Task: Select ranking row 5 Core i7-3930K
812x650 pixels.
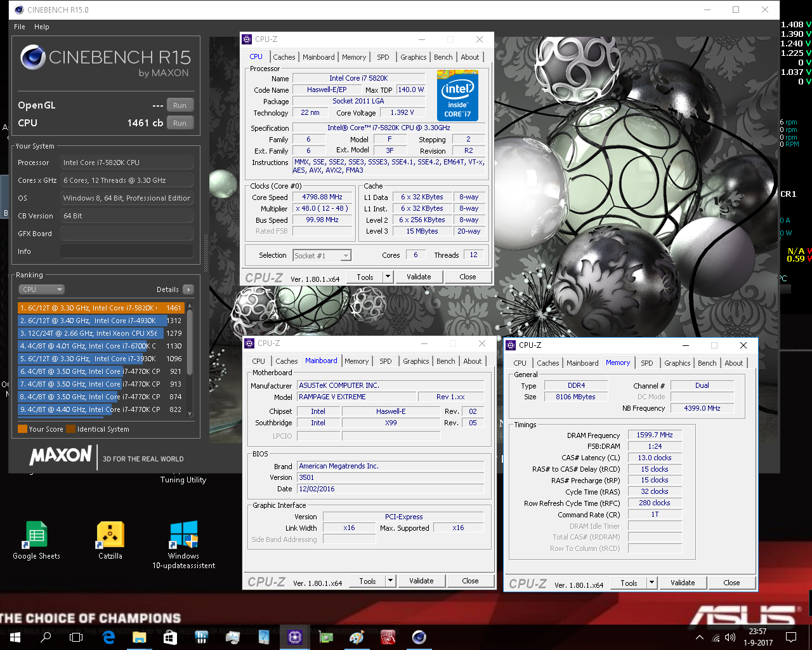Action: pyautogui.click(x=101, y=359)
